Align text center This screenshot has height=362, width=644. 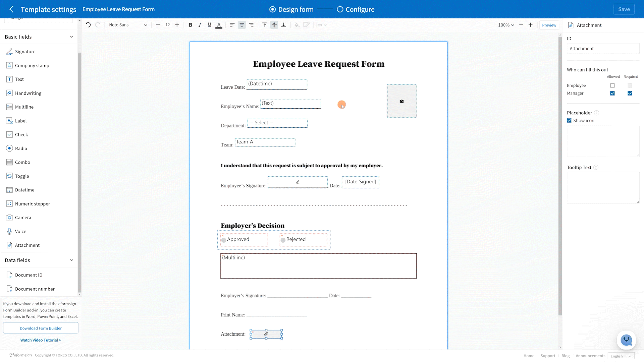pos(241,25)
